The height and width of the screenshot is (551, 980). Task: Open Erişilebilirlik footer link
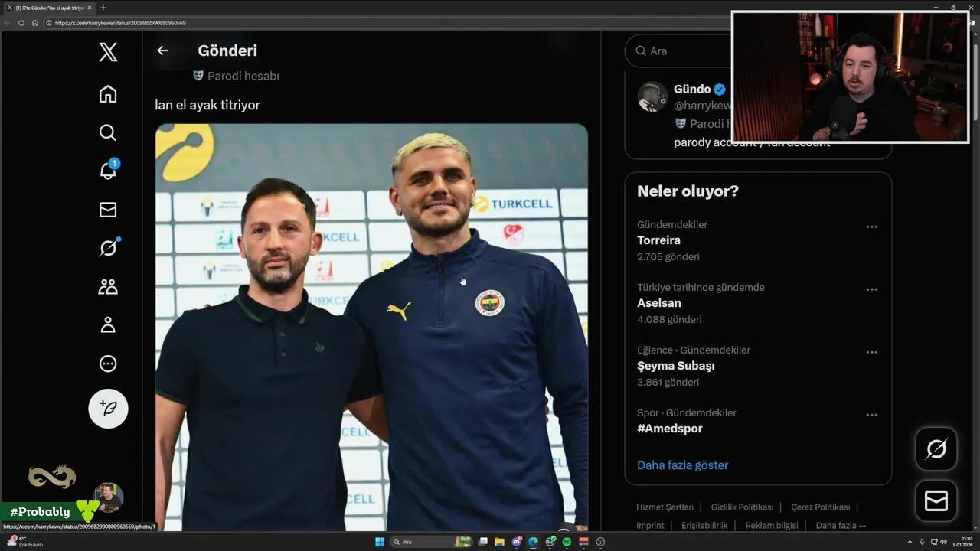pos(704,525)
